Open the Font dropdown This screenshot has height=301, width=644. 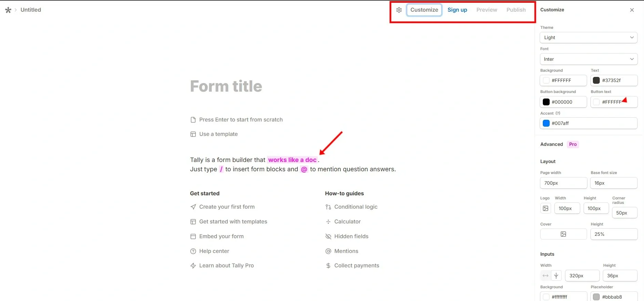pos(588,59)
